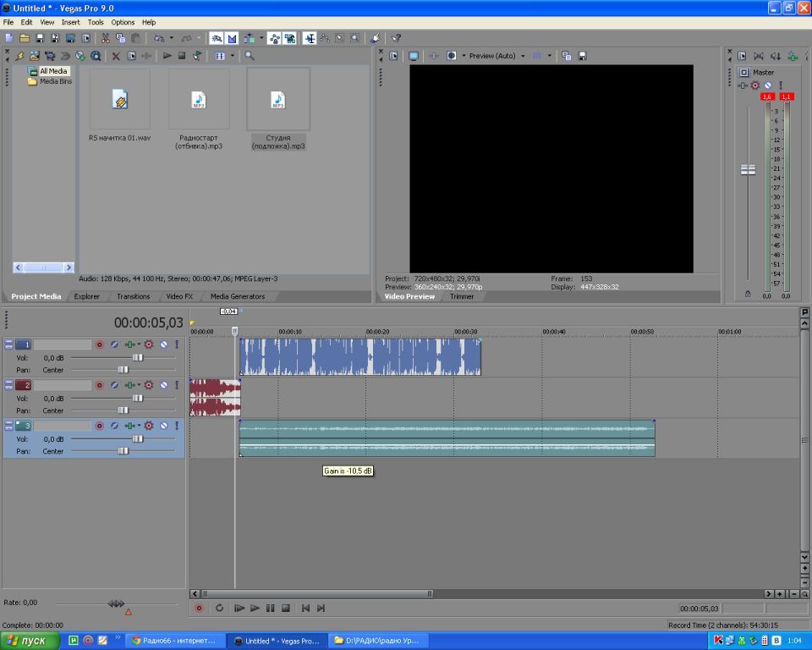Screen dimensions: 812x650
Task: Invert phase on track 2
Action: point(114,385)
